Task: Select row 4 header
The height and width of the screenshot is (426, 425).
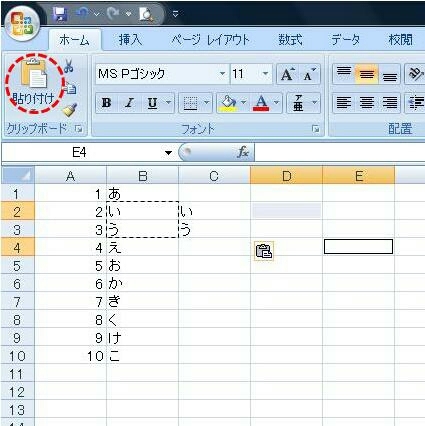Action: click(18, 248)
